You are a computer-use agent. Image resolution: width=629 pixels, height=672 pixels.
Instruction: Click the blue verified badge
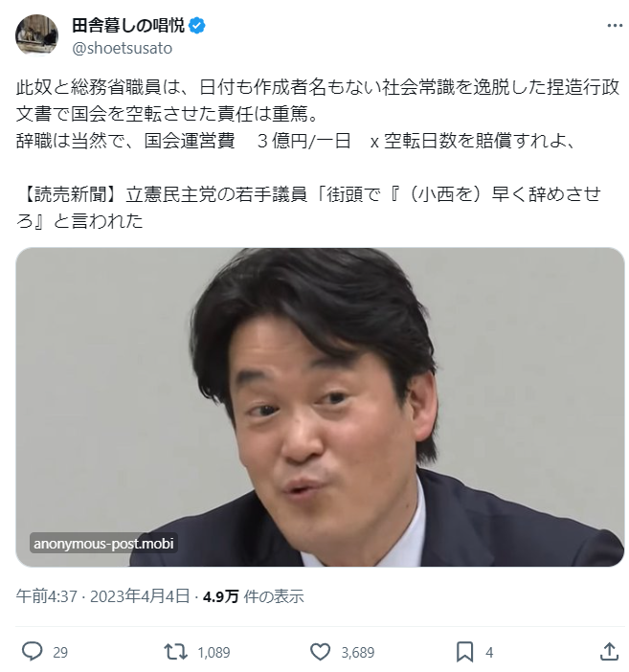tap(197, 26)
